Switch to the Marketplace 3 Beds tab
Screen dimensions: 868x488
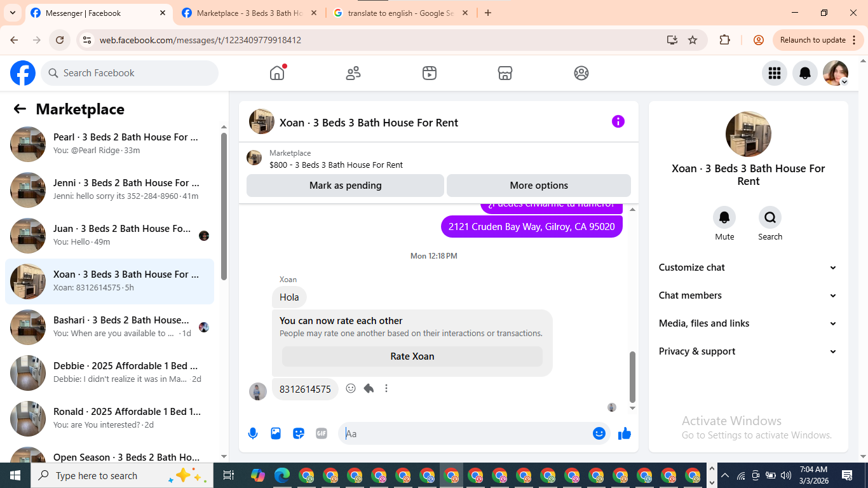click(x=250, y=13)
